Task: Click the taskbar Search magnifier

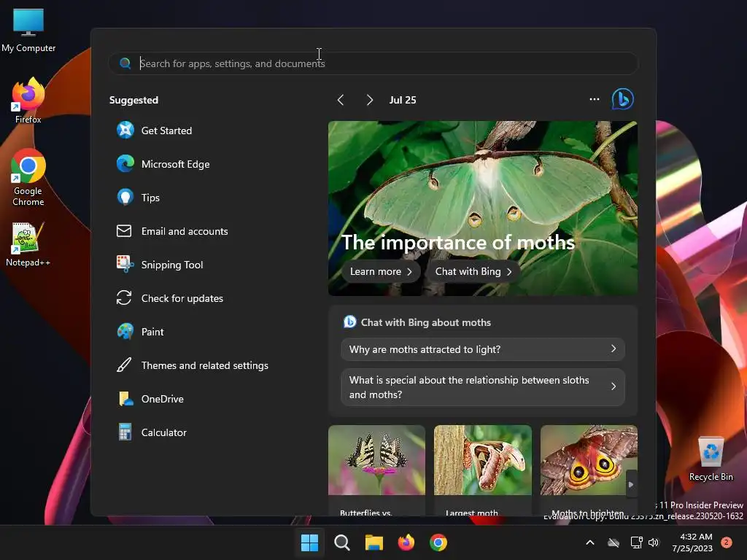Action: click(x=341, y=542)
